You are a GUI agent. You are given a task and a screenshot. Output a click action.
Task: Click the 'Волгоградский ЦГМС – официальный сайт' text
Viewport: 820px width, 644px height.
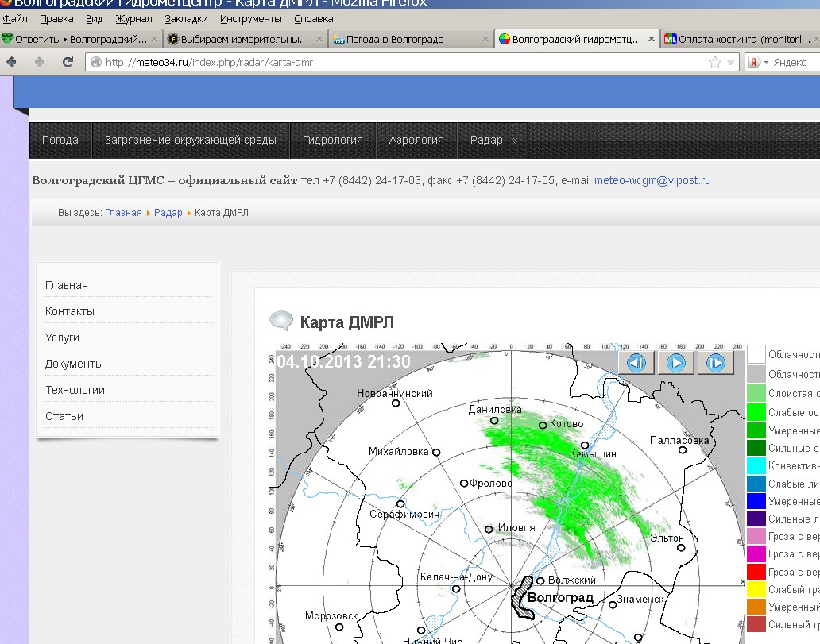pos(164,180)
